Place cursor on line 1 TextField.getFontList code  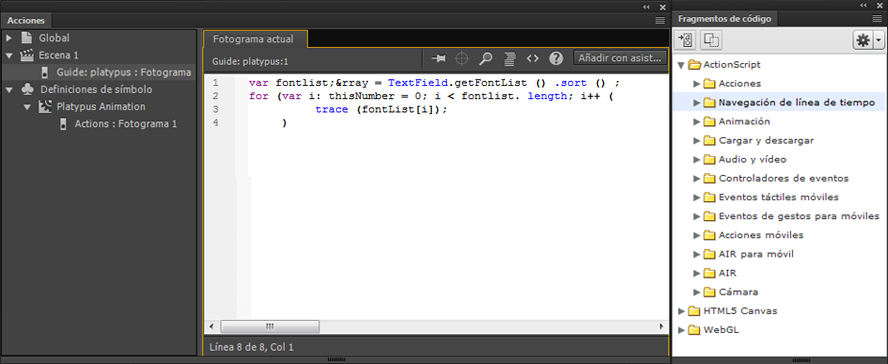pyautogui.click(x=459, y=83)
